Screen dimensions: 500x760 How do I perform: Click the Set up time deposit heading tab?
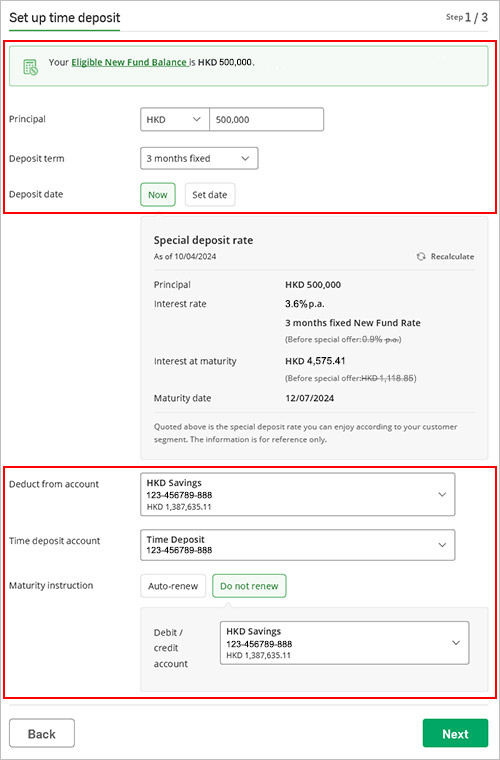(64, 18)
